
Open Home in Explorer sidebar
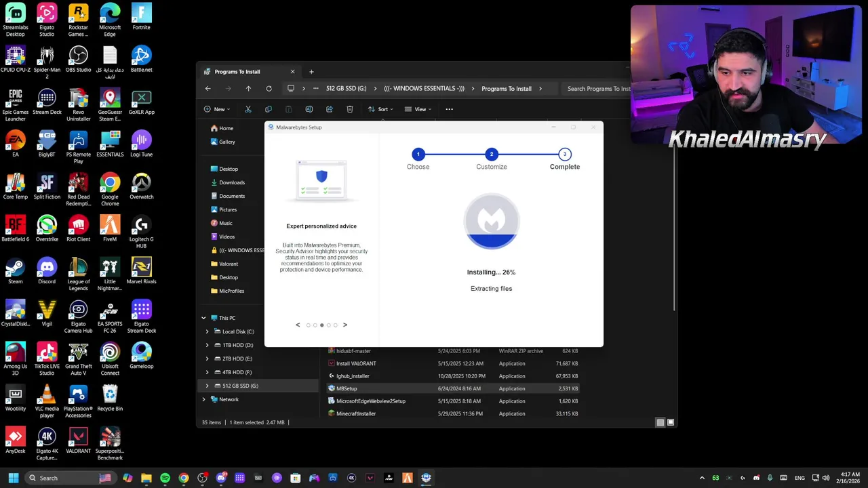(x=222, y=128)
